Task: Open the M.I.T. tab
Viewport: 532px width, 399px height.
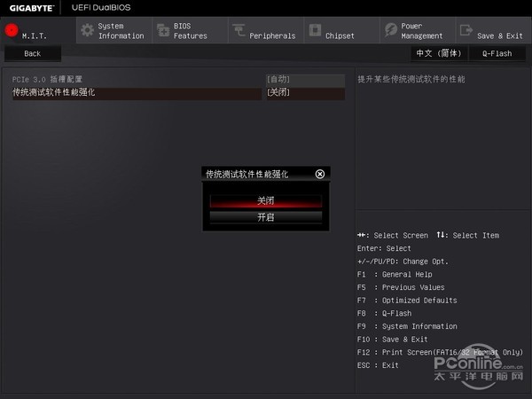Action: click(x=38, y=30)
